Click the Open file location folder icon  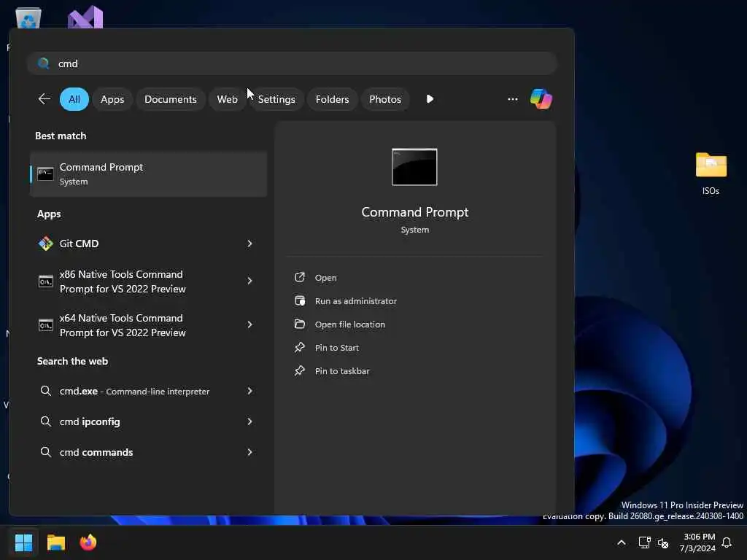tap(300, 324)
